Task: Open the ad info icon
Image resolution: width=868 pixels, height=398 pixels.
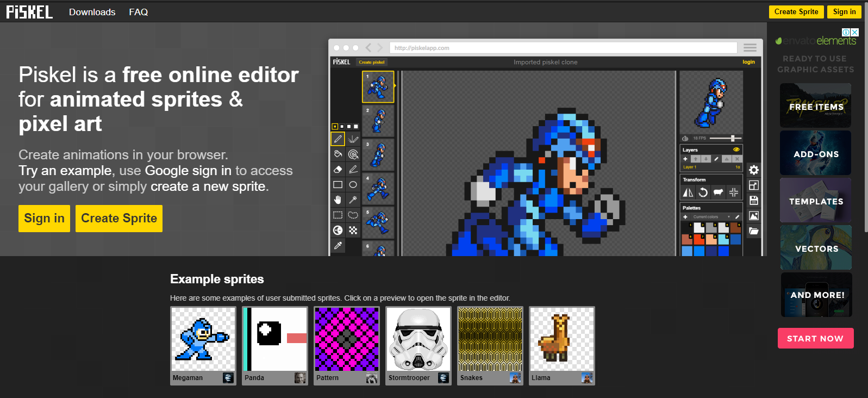Action: (846, 32)
